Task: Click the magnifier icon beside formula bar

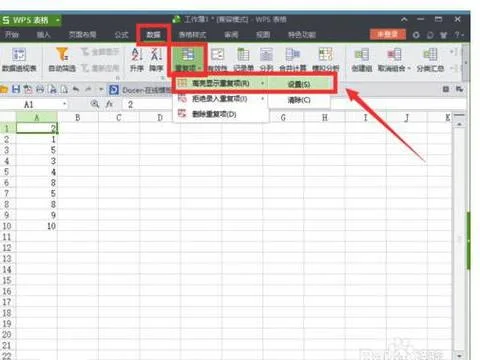Action: 95,104
